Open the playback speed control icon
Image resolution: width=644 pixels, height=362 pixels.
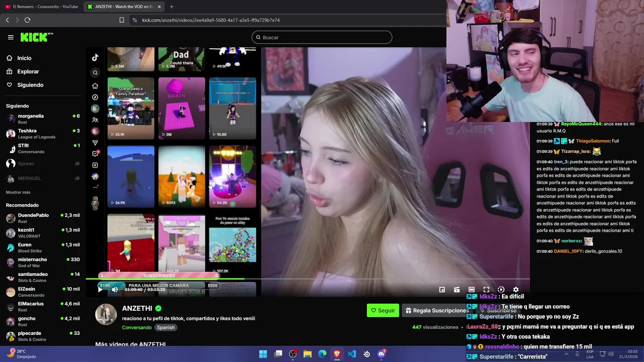point(501,290)
